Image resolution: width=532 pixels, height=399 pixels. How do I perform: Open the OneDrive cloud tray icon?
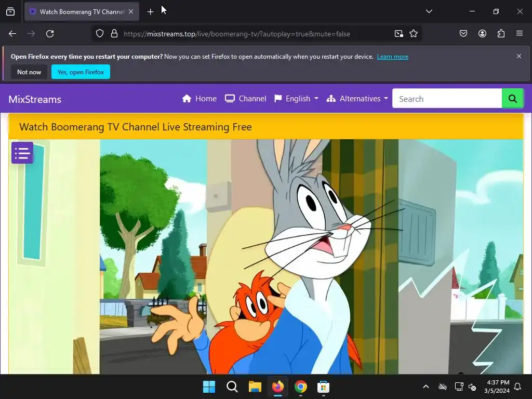(x=443, y=387)
